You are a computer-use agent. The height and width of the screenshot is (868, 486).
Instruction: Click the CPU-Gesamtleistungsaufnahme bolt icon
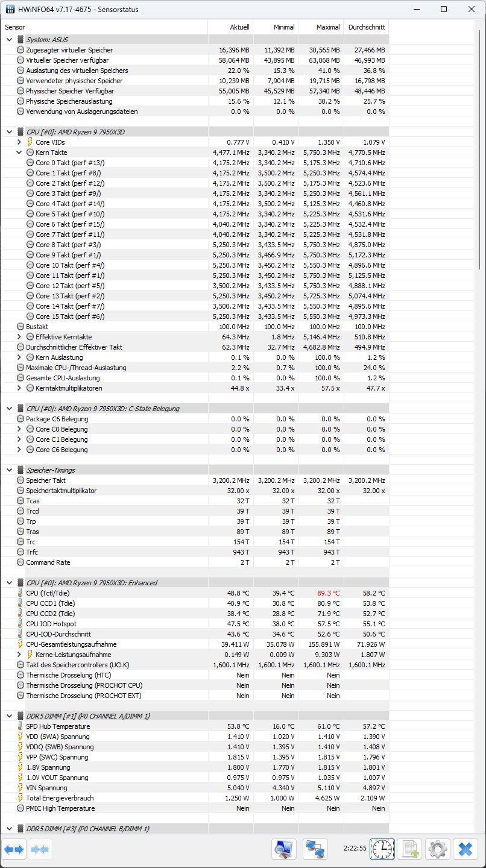pos(21,644)
